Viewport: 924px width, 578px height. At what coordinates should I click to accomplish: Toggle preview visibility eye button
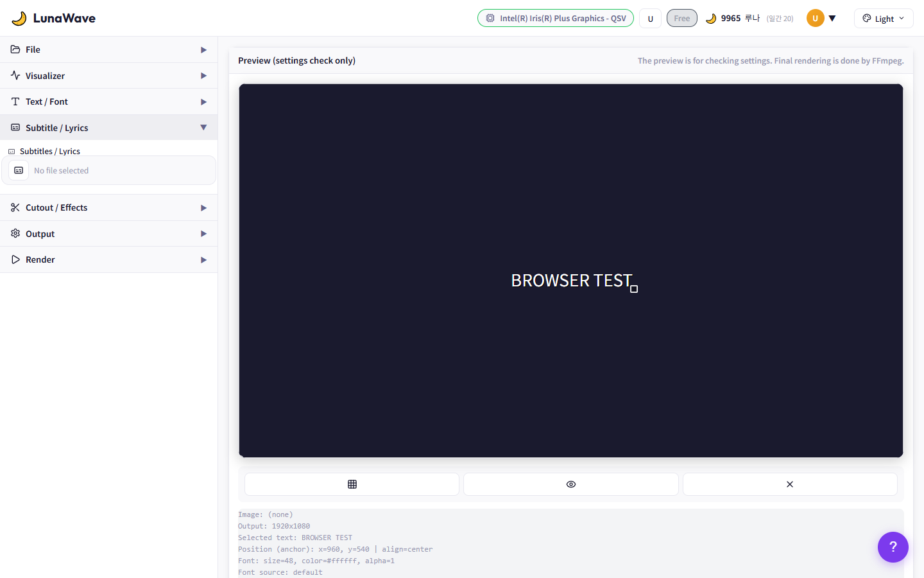coord(570,484)
